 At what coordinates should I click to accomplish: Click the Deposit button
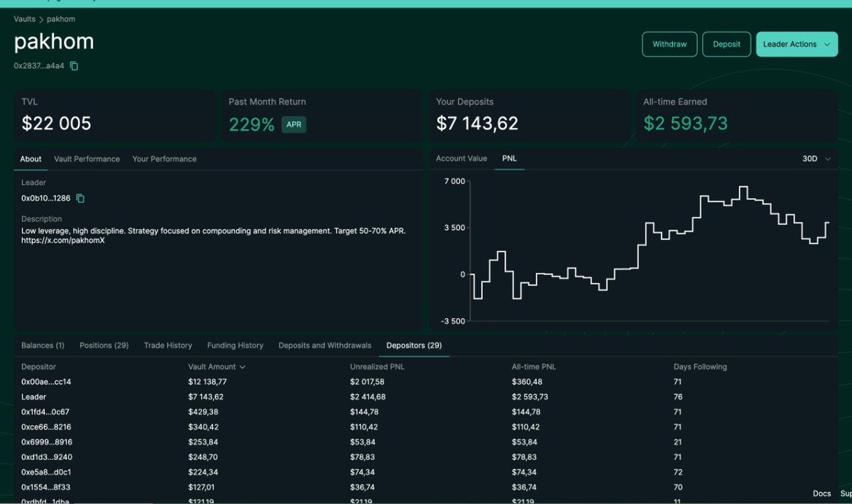[x=726, y=44]
